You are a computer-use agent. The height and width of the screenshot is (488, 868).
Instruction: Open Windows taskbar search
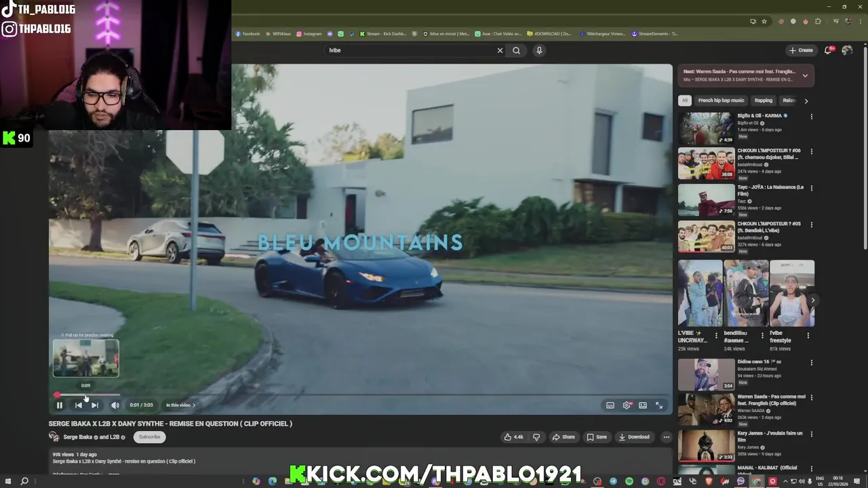point(24,481)
